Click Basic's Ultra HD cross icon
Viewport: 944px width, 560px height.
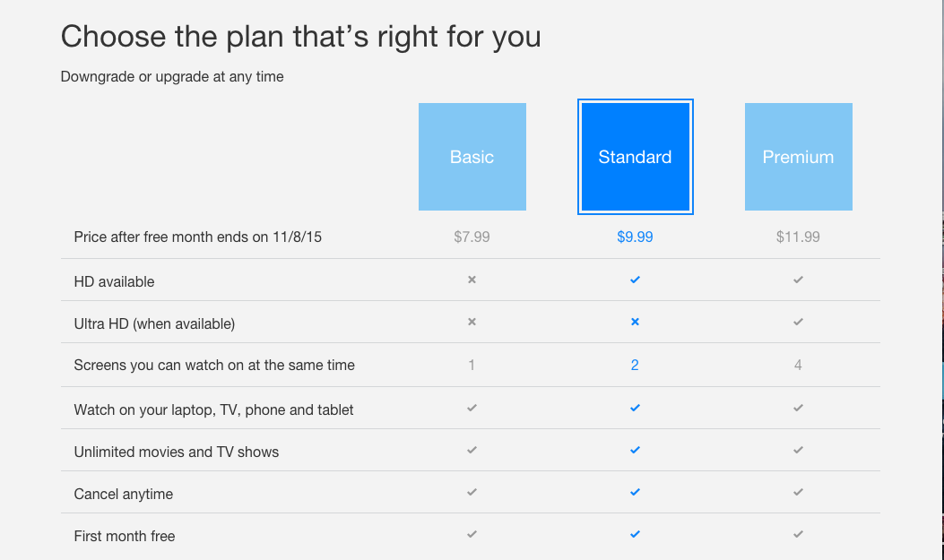472,322
